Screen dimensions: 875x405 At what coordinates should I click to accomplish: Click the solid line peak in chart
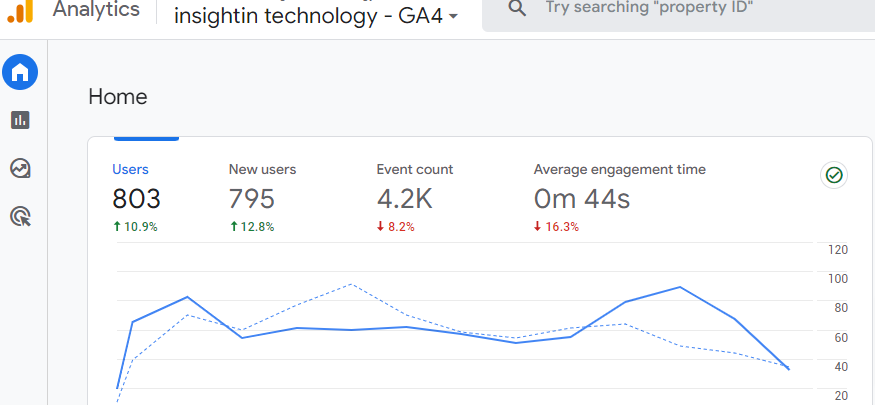click(x=680, y=287)
